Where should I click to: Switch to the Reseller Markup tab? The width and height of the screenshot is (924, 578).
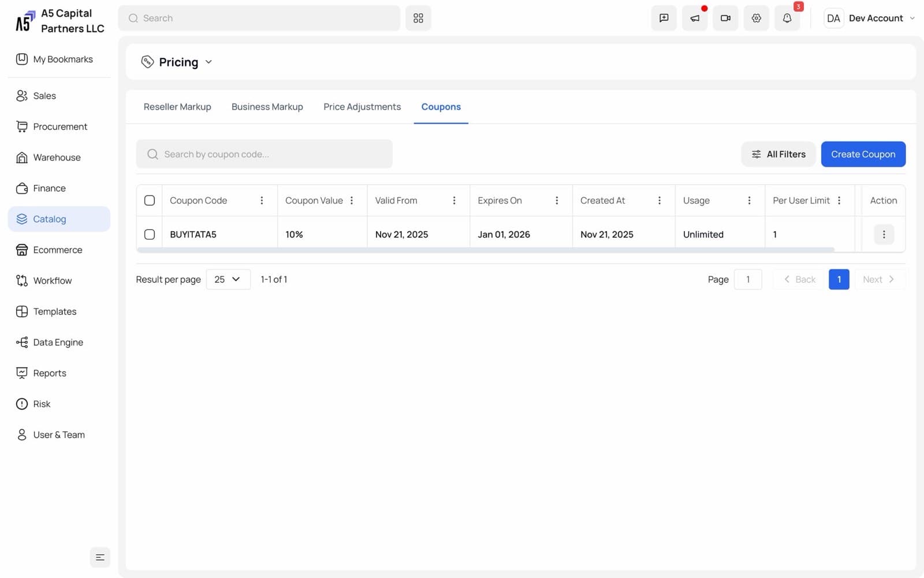177,107
